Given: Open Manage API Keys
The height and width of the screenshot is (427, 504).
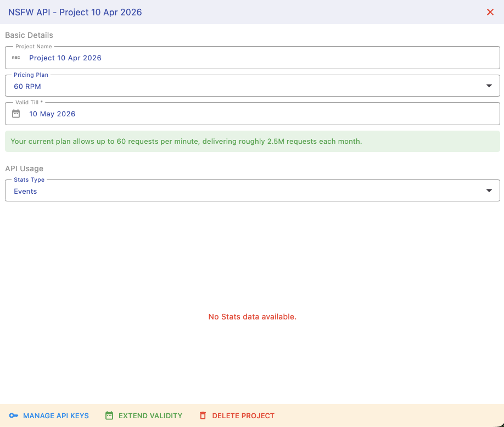Looking at the screenshot, I should (x=55, y=415).
